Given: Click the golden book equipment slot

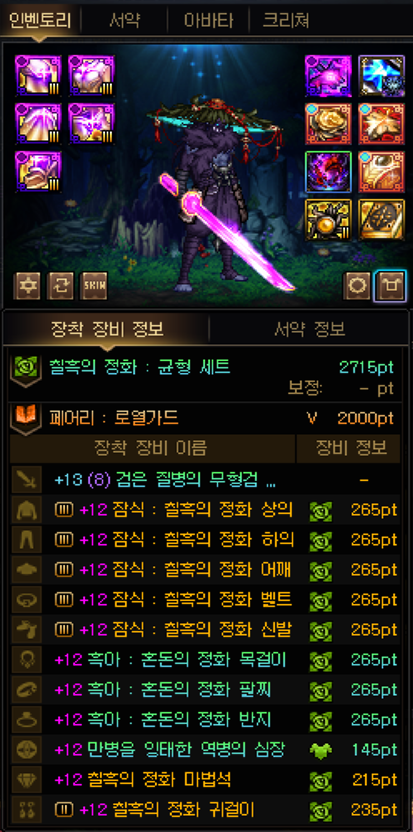Looking at the screenshot, I should [381, 220].
